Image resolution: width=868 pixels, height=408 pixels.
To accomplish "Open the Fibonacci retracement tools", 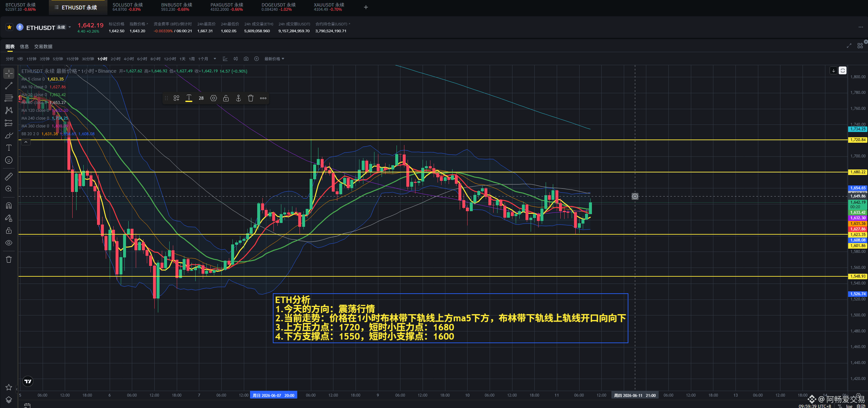I will [x=9, y=98].
